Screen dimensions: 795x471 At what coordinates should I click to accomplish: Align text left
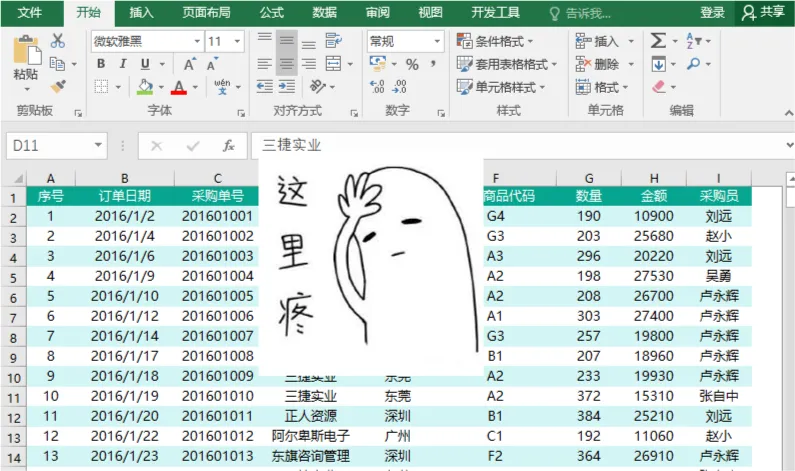point(265,64)
